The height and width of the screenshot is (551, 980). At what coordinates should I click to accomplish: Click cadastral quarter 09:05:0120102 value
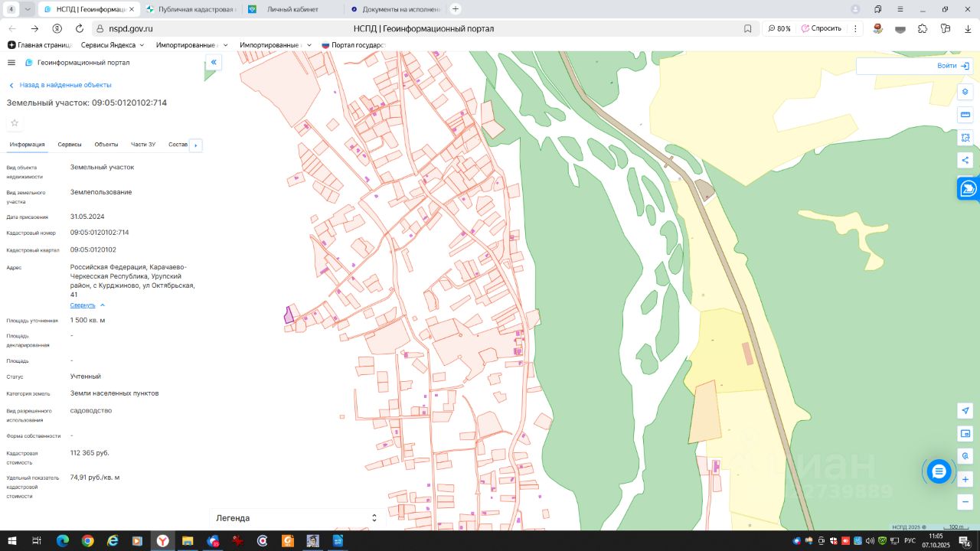(x=93, y=249)
